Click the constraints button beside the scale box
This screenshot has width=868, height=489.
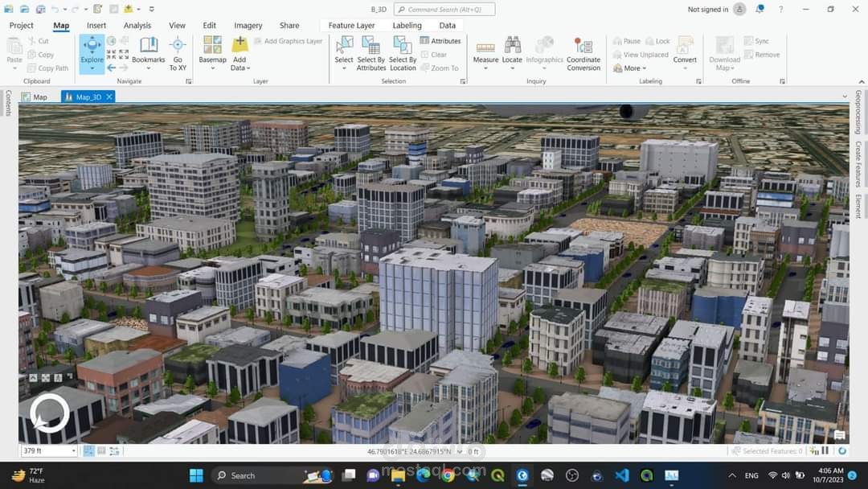[x=114, y=450]
